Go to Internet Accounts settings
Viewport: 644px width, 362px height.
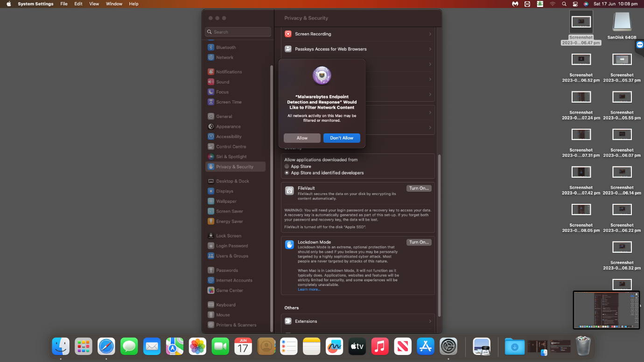[235, 280]
